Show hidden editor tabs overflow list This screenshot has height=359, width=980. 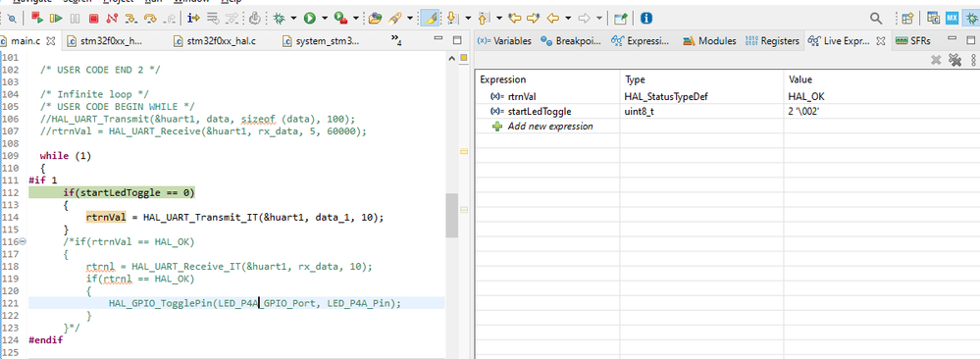click(395, 40)
